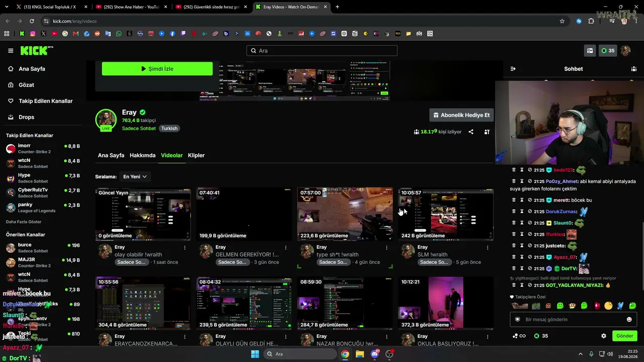Open Chrome tab search chevron
The image size is (644, 362).
(x=7, y=7)
